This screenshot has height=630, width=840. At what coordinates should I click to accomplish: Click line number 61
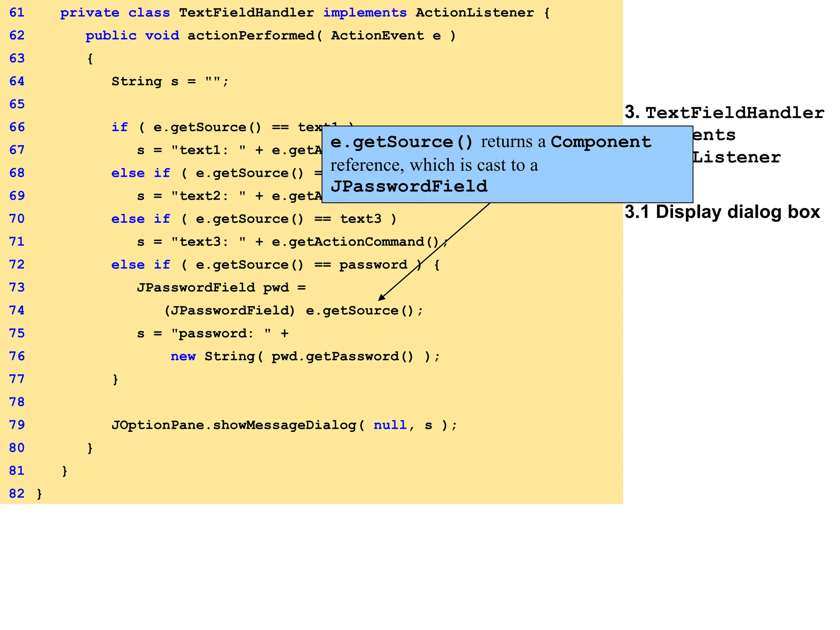coord(17,13)
